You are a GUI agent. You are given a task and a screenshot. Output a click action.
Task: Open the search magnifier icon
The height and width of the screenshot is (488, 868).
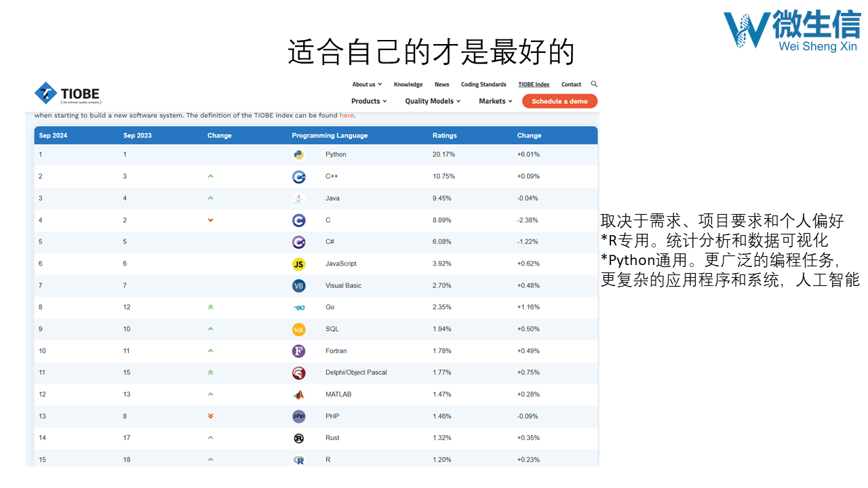(x=594, y=84)
